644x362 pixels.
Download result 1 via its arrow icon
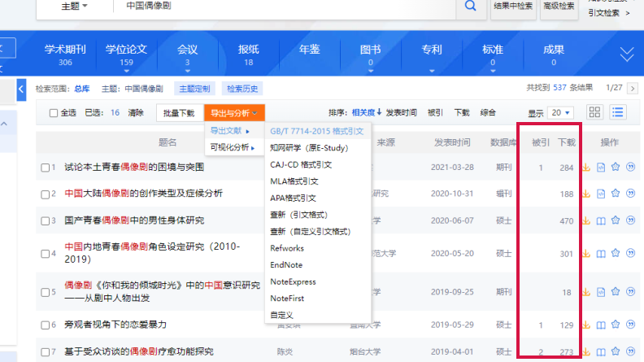click(586, 168)
